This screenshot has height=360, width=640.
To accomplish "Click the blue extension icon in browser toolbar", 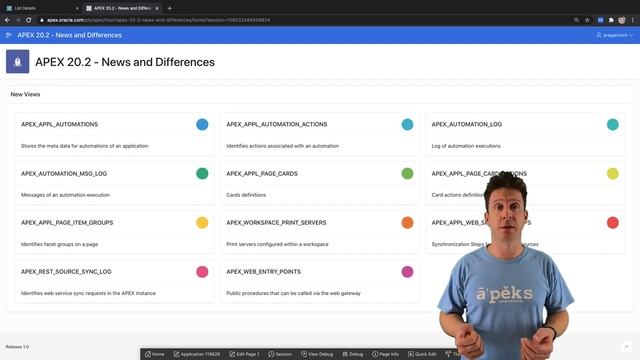I will tap(600, 20).
